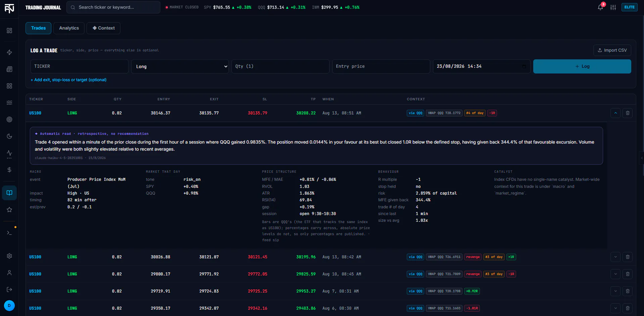Image resolution: width=644 pixels, height=316 pixels.
Task: Open the lightning bolt sidebar icon
Action: tap(9, 52)
